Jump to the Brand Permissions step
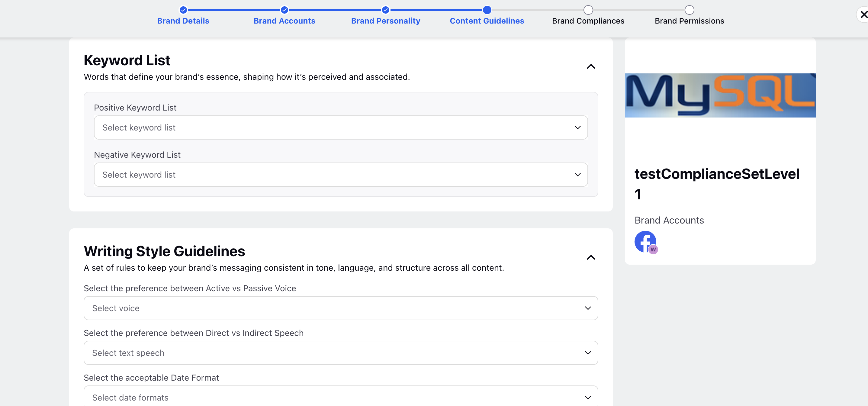 pos(689,21)
